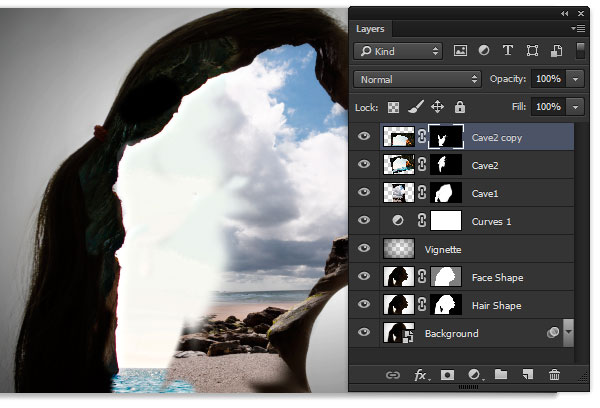Open the Normal blend mode dropdown
Image resolution: width=600 pixels, height=408 pixels.
pyautogui.click(x=417, y=79)
